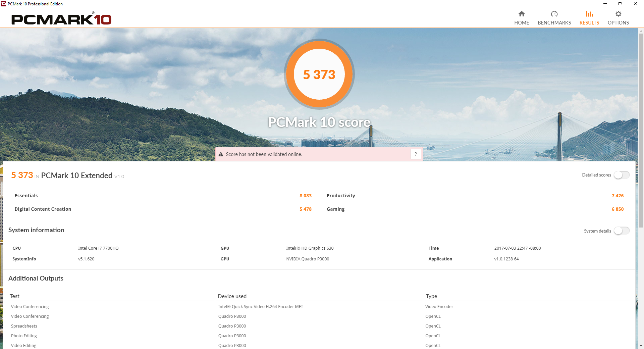Open the Options gear icon
This screenshot has height=349, width=644.
click(618, 14)
